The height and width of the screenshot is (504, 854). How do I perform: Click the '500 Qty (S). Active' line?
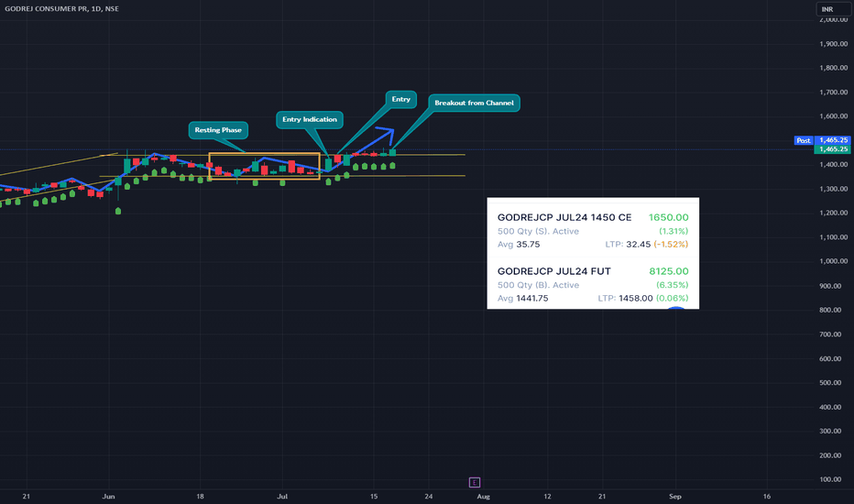pos(538,231)
